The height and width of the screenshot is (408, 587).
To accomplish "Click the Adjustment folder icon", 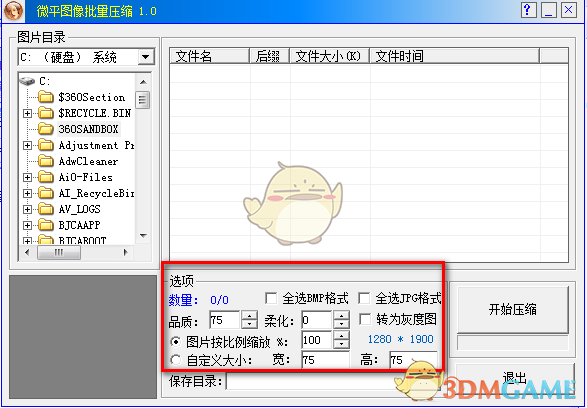I will [46, 145].
